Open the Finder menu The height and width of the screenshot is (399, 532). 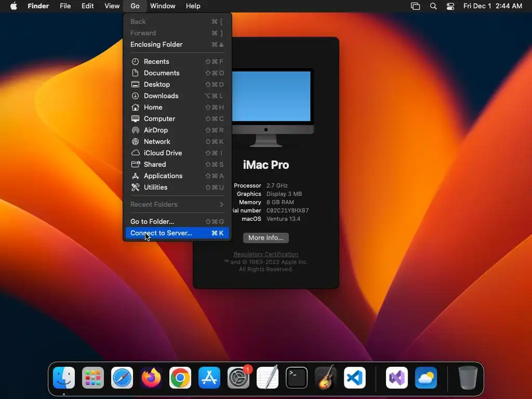click(38, 6)
